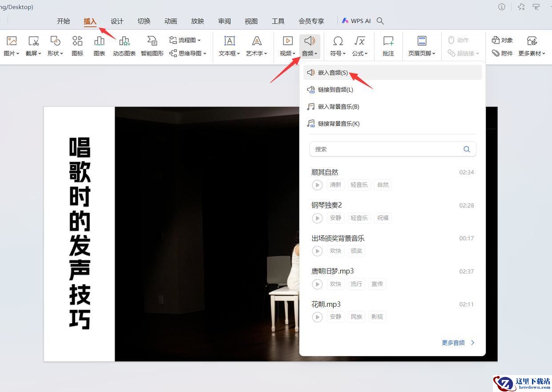Select the 唱歌时的发声技巧 title text on slide

80,233
